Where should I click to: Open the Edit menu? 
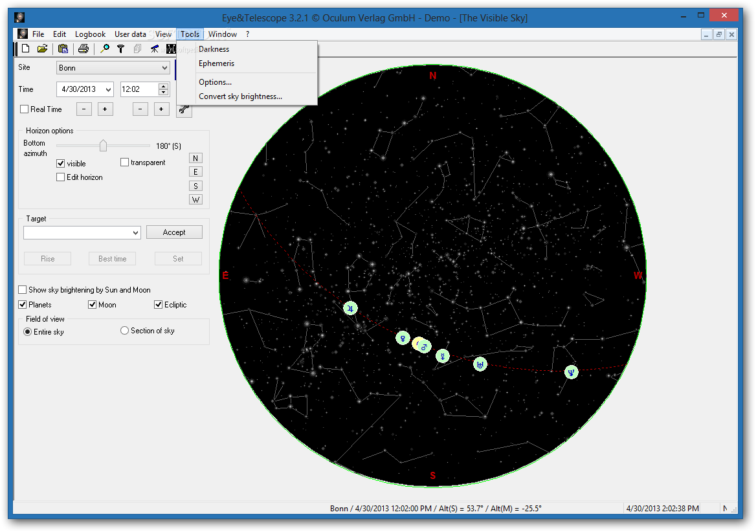tap(60, 34)
